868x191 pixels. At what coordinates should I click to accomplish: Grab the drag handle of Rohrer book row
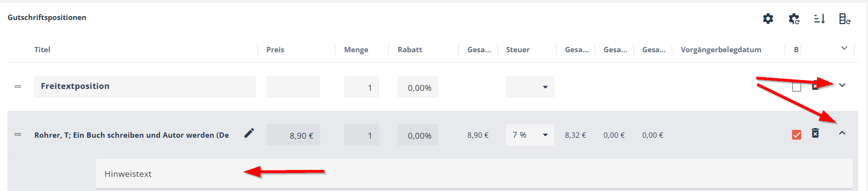click(x=18, y=134)
